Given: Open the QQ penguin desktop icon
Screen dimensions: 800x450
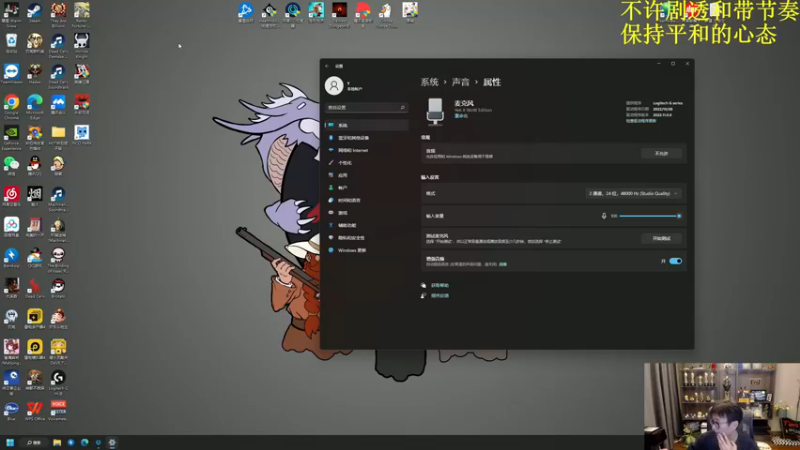Looking at the screenshot, I should click(x=35, y=166).
